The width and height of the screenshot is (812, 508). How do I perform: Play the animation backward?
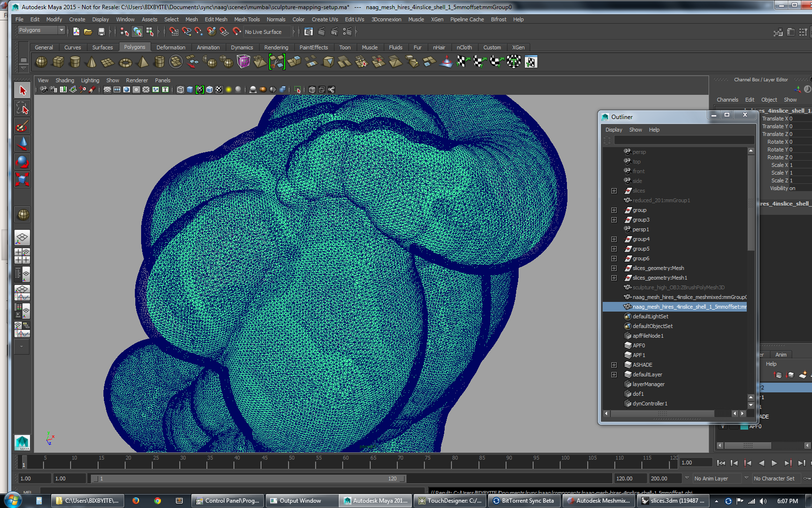click(x=761, y=463)
